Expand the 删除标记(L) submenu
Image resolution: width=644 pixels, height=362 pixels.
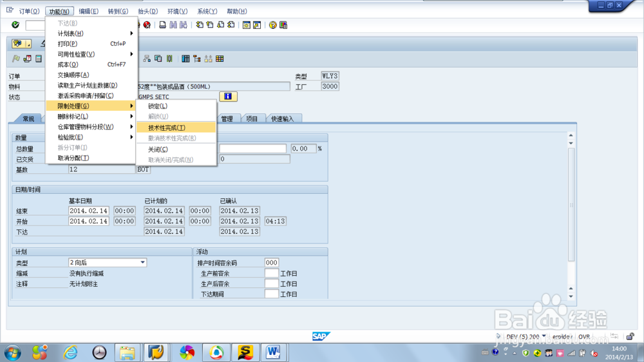(91, 117)
